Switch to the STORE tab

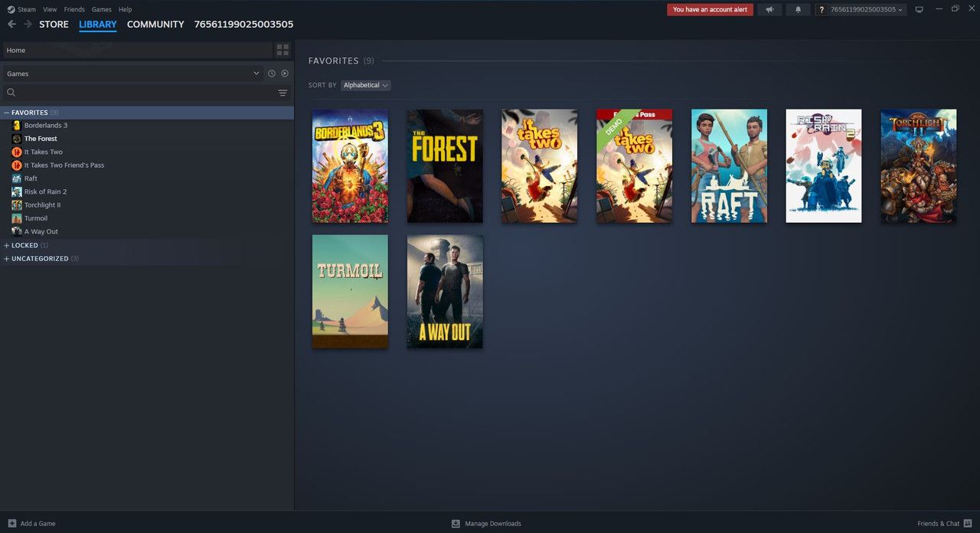(54, 25)
